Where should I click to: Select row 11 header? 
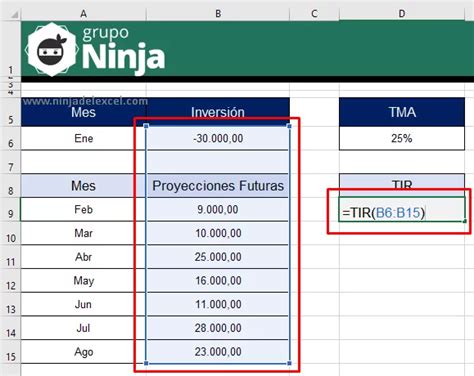click(10, 257)
